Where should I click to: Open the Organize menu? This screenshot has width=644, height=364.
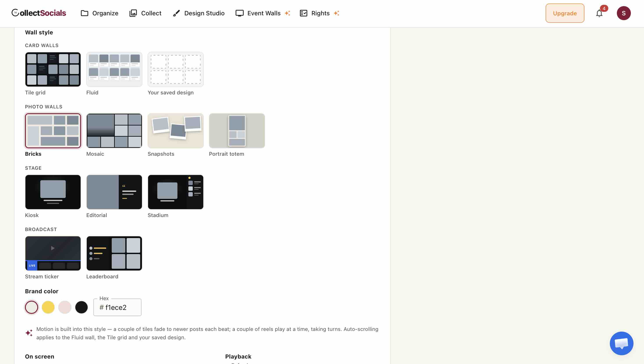pyautogui.click(x=99, y=13)
